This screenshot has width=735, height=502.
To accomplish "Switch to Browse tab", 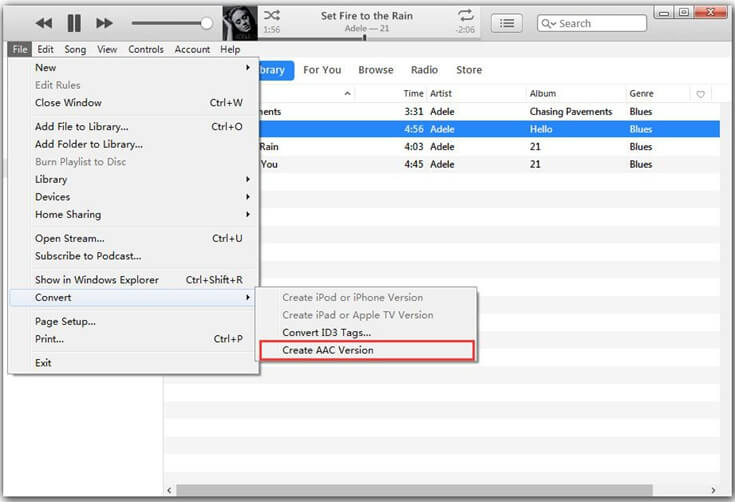I will (376, 70).
